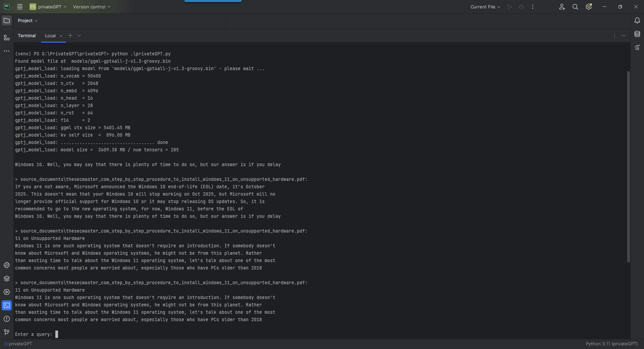Click the 'model size = 3609.38 MB' line
Image resolution: width=644 pixels, height=349 pixels.
click(x=97, y=150)
